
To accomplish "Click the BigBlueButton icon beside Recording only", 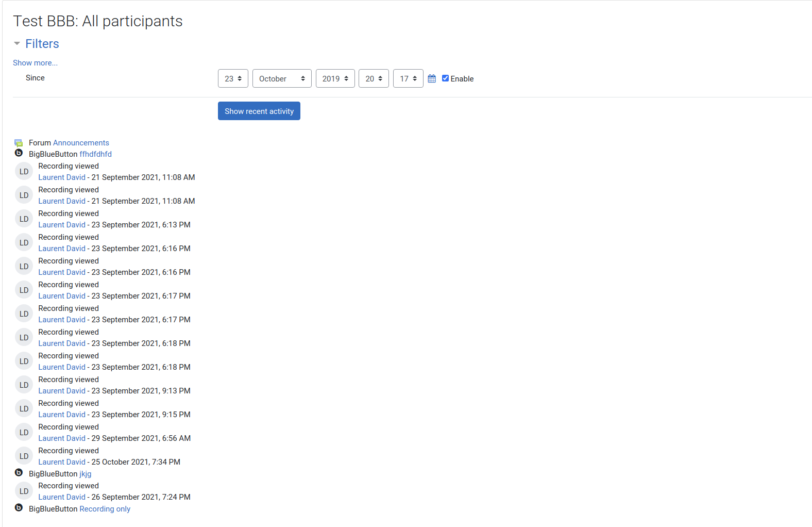I will (x=19, y=508).
